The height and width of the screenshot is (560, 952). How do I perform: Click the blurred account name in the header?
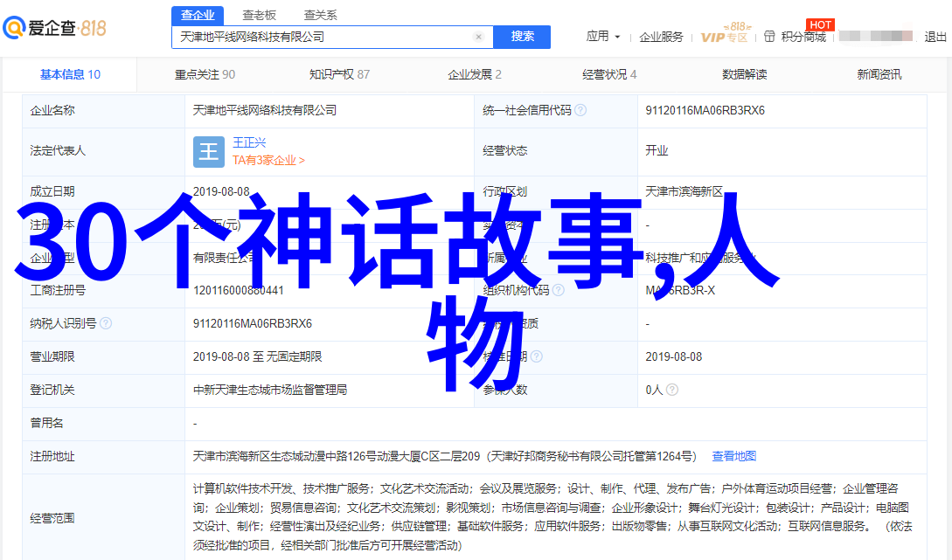click(876, 37)
